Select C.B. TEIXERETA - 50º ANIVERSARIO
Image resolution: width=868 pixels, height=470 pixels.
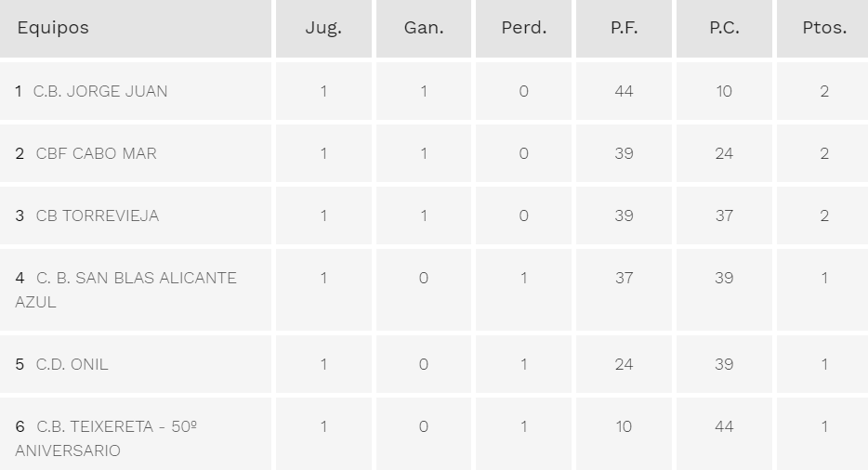coord(117,426)
